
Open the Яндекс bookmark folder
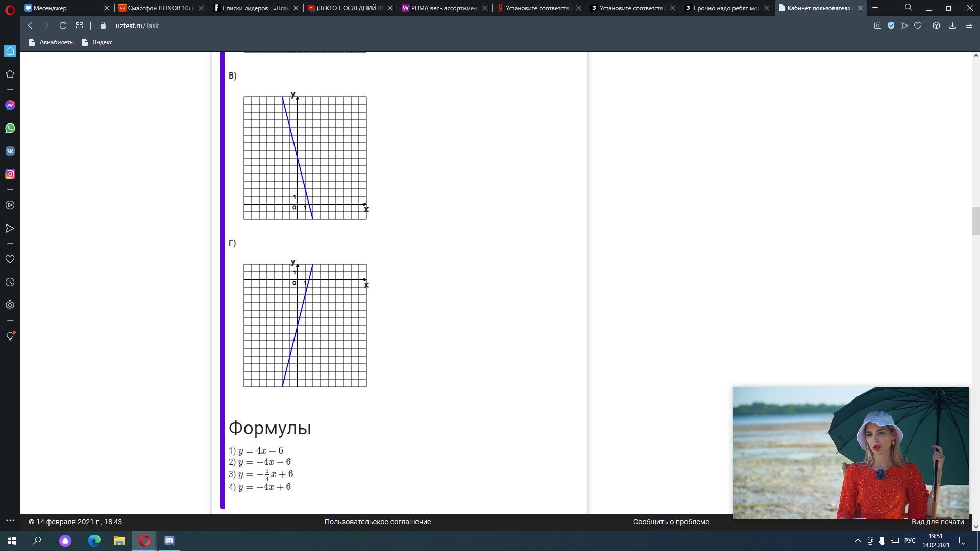coord(97,42)
